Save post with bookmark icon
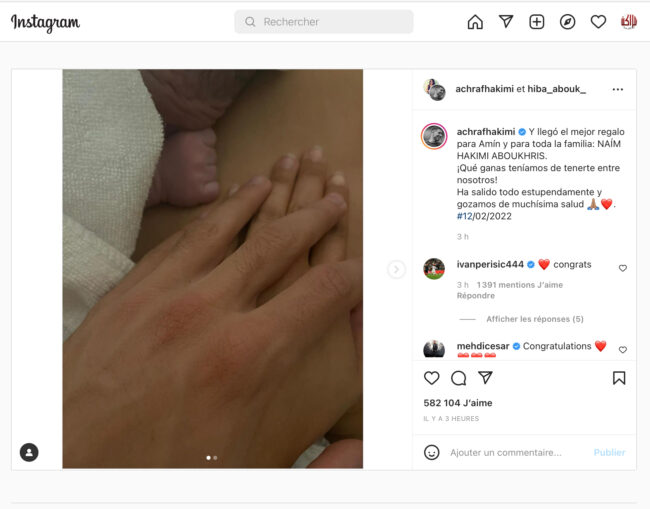Image resolution: width=650 pixels, height=509 pixels. (619, 378)
